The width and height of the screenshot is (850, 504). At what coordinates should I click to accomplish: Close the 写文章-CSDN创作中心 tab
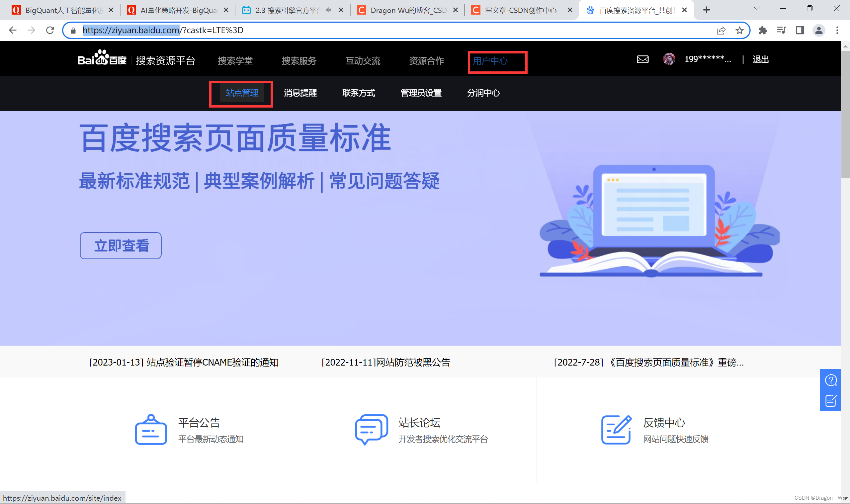coord(570,10)
